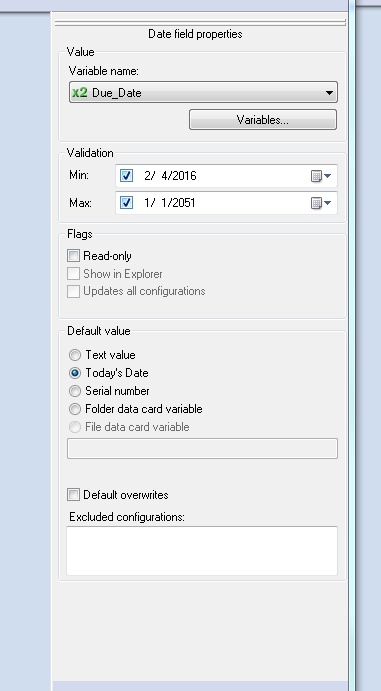Select the Text value radio option
Image resolution: width=381 pixels, height=691 pixels.
tap(75, 355)
